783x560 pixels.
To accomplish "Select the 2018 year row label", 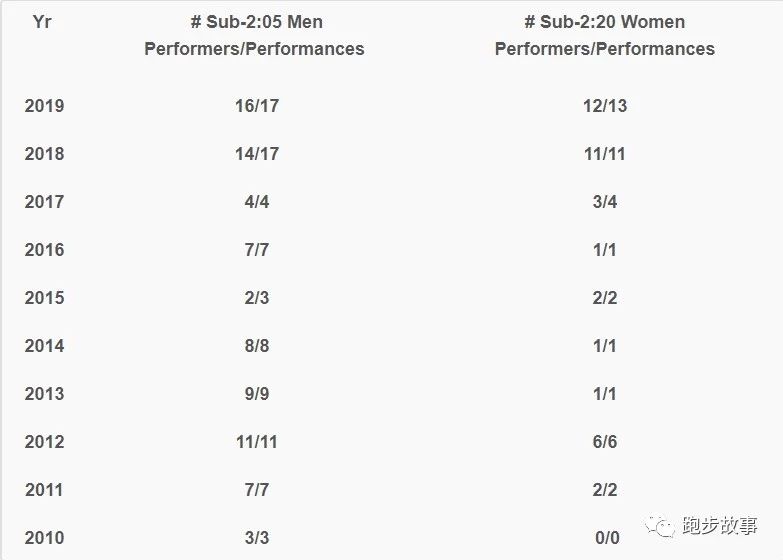I will [x=44, y=153].
